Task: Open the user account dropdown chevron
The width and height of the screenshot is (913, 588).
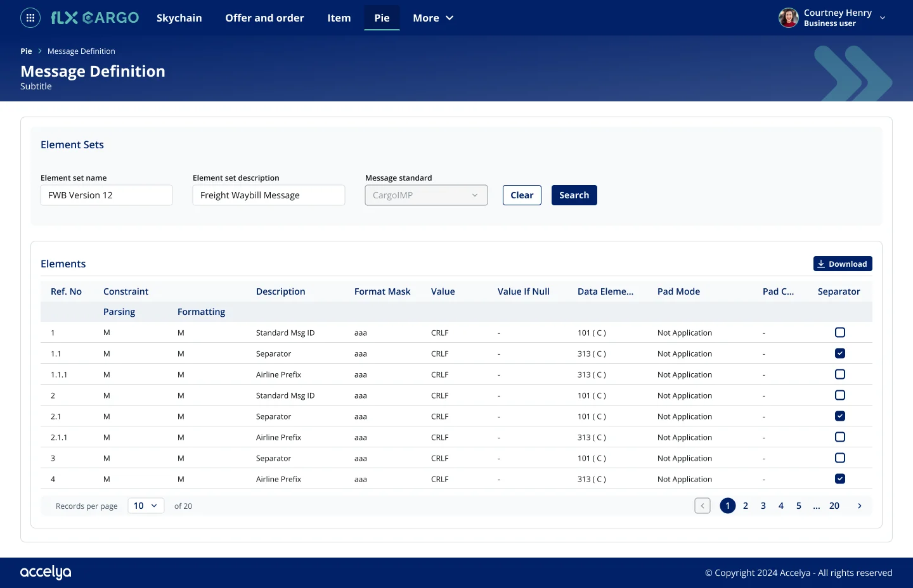Action: [x=883, y=18]
